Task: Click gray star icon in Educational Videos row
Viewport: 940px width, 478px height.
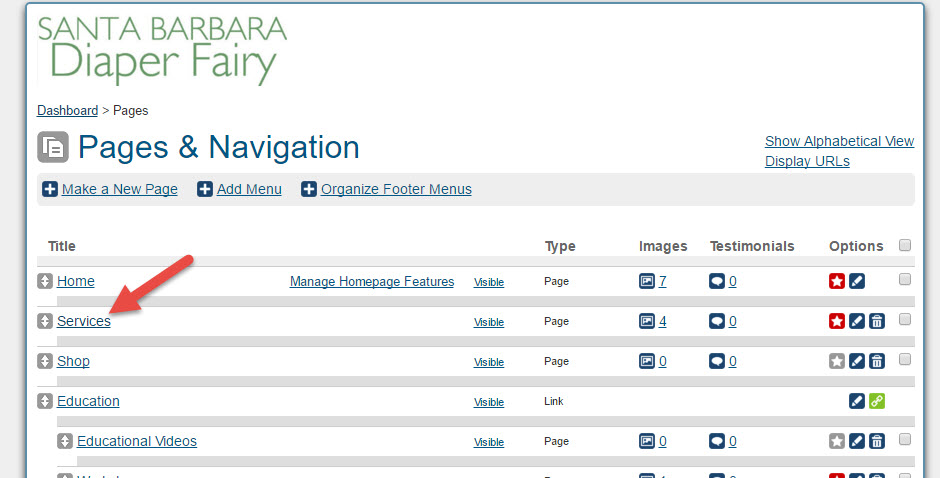Action: [x=837, y=441]
